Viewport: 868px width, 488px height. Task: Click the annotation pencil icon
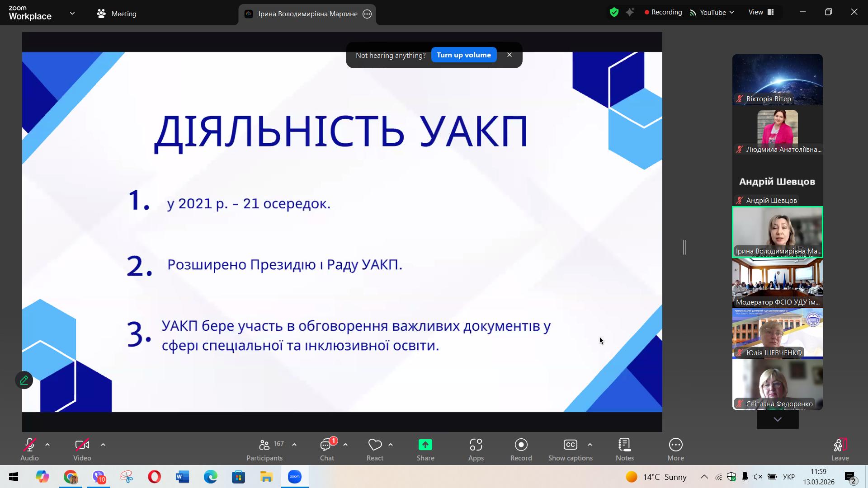point(24,380)
